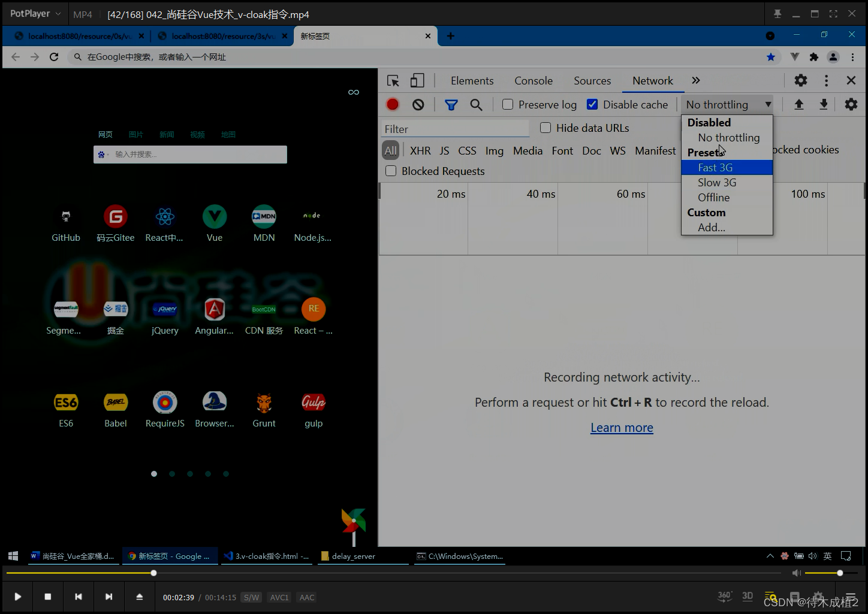Open network search magnifier

coord(476,105)
